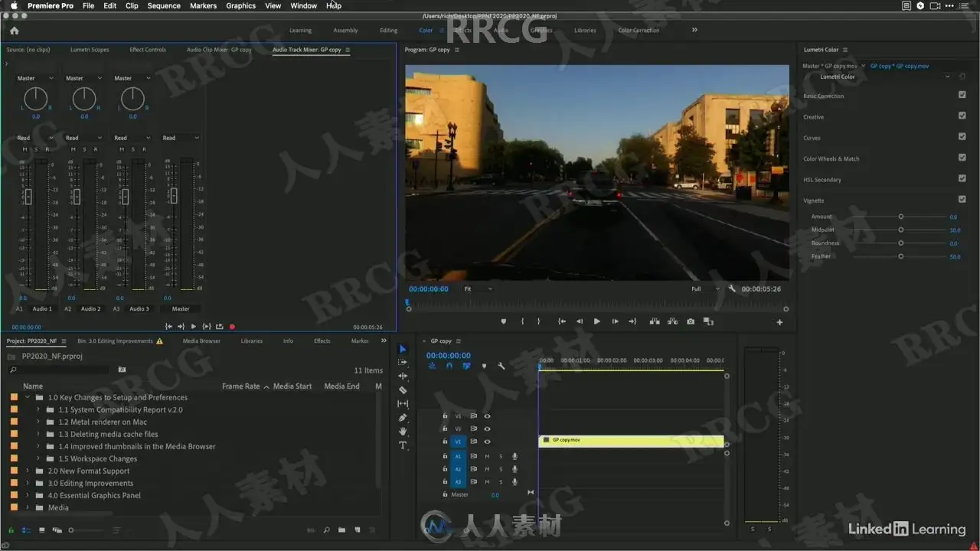Select the GP copy.mov clip in timeline
The width and height of the screenshot is (980, 551).
coord(632,441)
